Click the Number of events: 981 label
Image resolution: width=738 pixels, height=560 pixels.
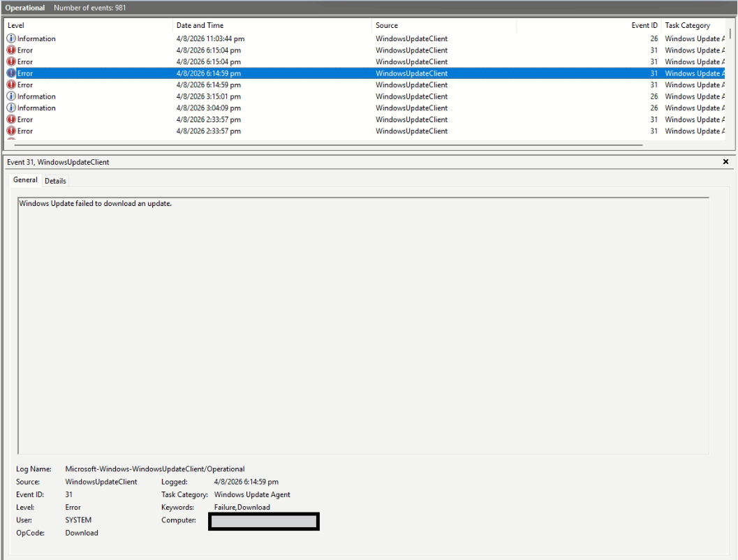89,8
